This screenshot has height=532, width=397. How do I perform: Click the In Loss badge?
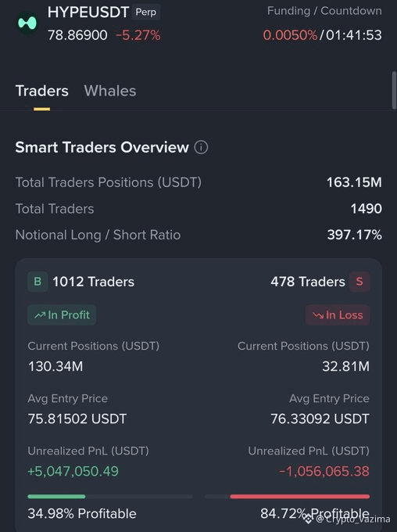[x=338, y=315]
